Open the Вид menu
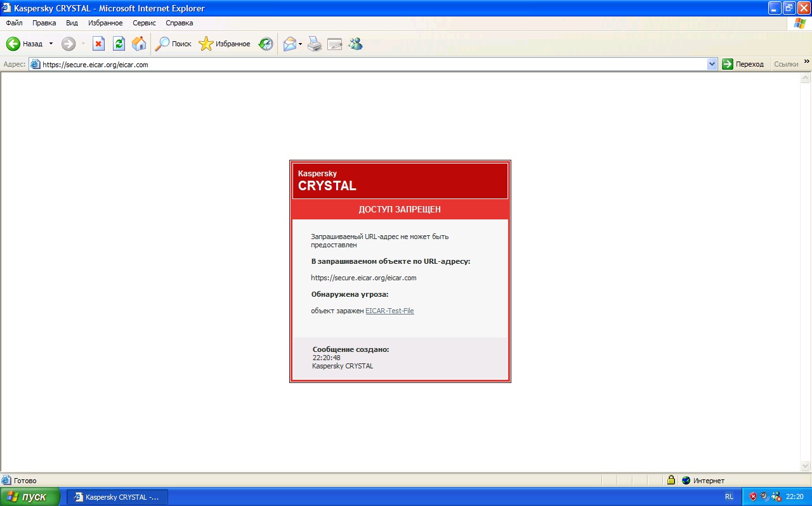812x506 pixels. [72, 23]
